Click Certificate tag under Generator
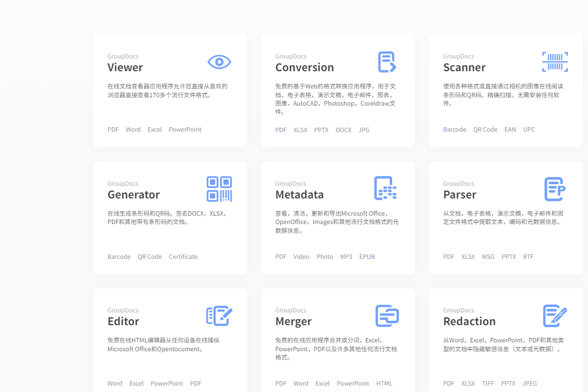The height and width of the screenshot is (392, 588). [183, 257]
